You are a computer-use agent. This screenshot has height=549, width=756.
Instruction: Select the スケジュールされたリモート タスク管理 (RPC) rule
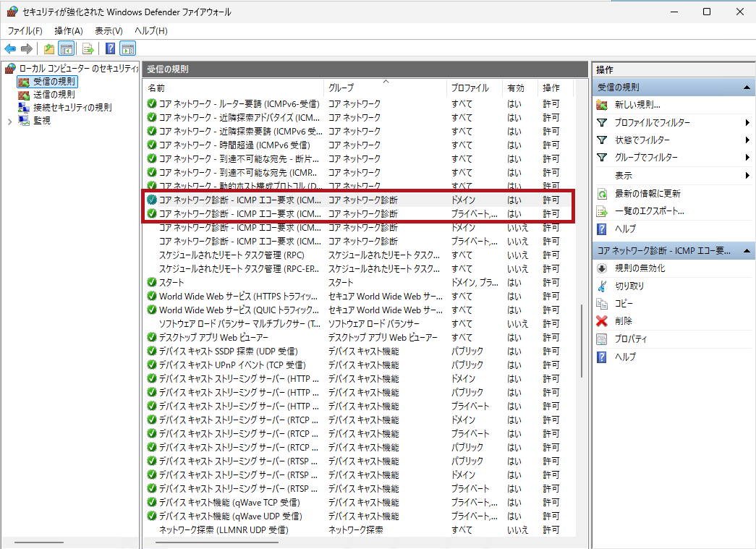pyautogui.click(x=360, y=255)
